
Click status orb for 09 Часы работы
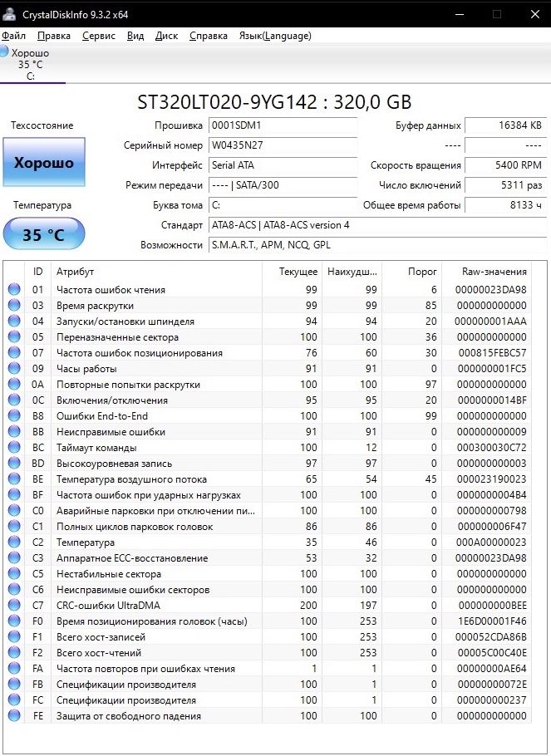tap(14, 368)
